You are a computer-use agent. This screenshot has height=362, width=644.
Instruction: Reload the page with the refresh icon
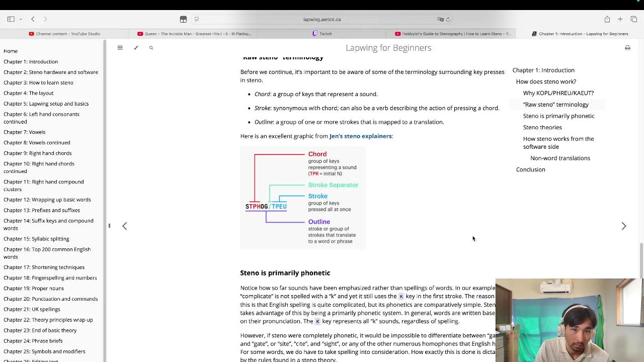coord(448,19)
